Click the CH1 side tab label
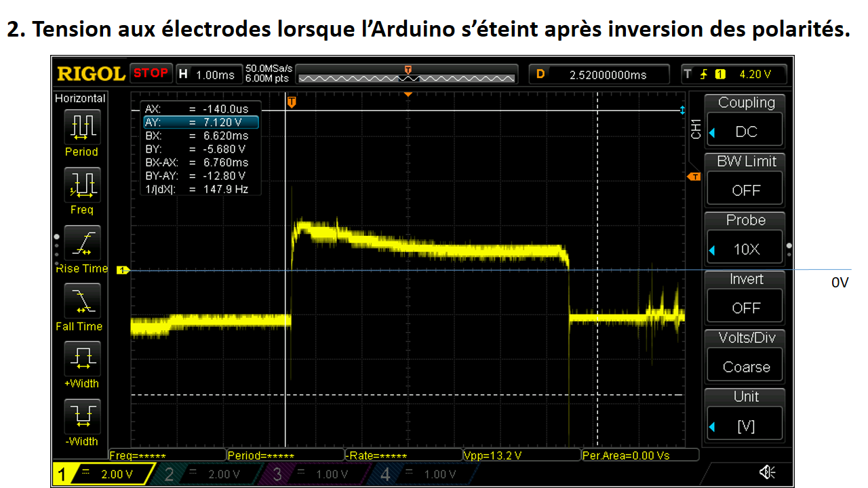The width and height of the screenshot is (868, 488). (696, 129)
